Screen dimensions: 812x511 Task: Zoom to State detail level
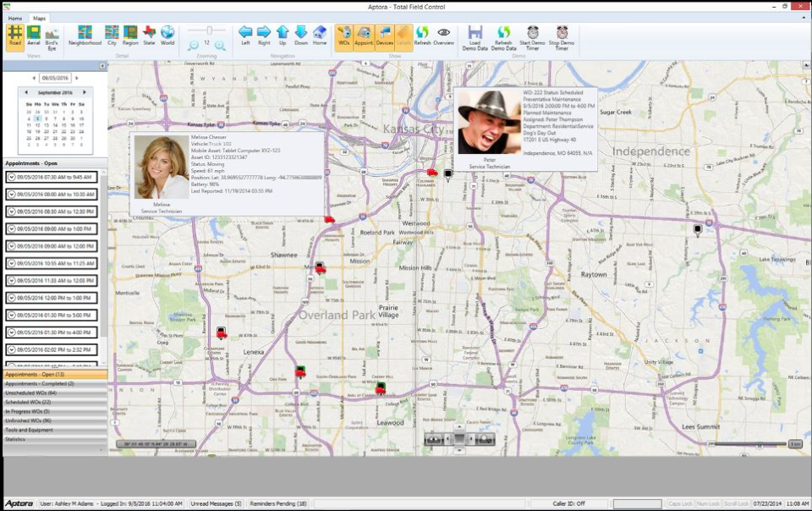point(149,36)
